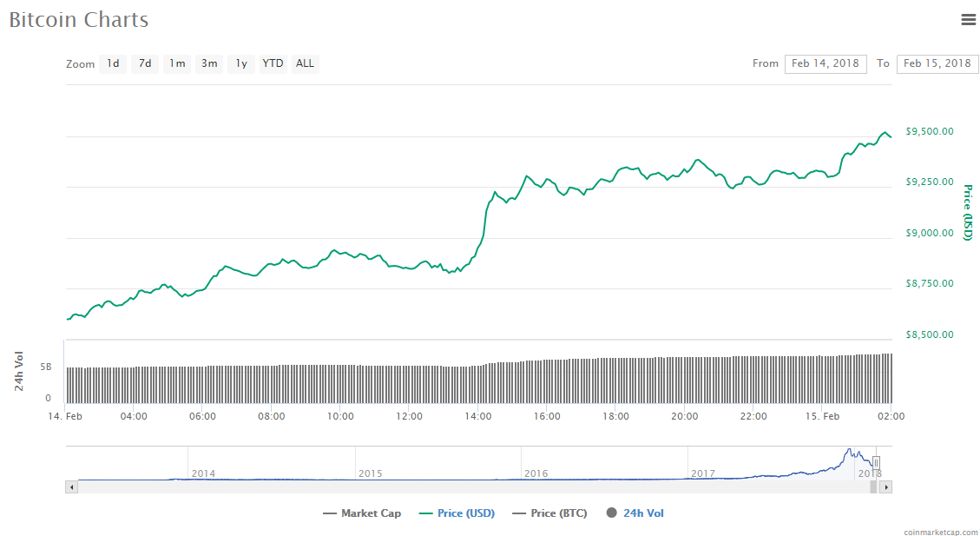Select the 1m zoom preset
Image resolution: width=980 pixels, height=536 pixels.
click(176, 63)
